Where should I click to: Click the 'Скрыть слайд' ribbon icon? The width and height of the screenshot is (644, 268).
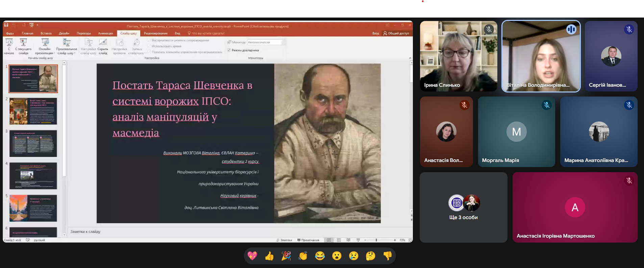(x=103, y=46)
